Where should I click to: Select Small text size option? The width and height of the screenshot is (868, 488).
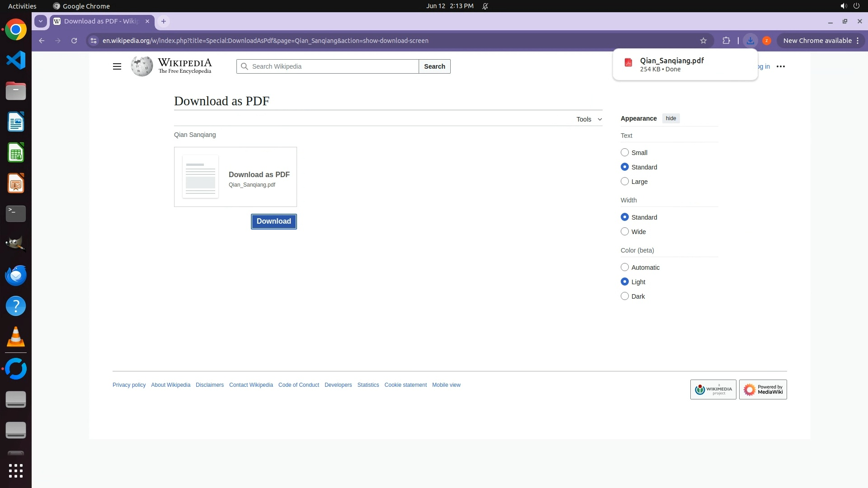[x=625, y=153]
